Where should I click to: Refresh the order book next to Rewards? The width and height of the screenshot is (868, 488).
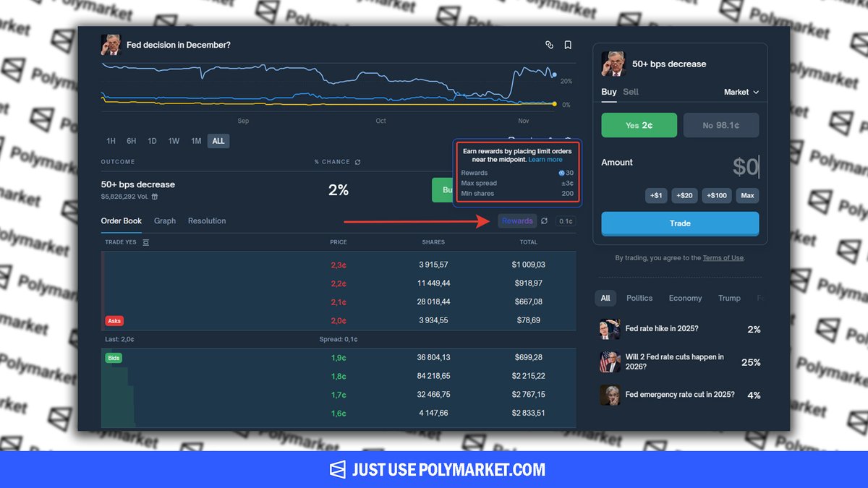(544, 221)
